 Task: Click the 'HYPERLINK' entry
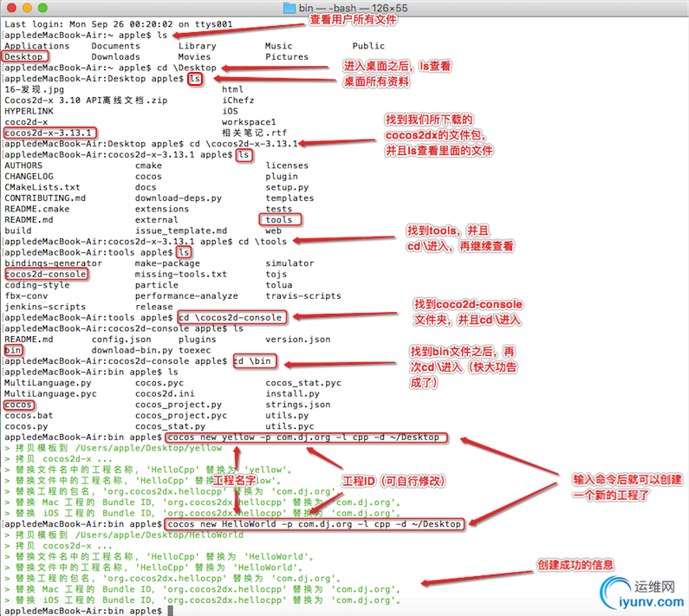point(29,112)
